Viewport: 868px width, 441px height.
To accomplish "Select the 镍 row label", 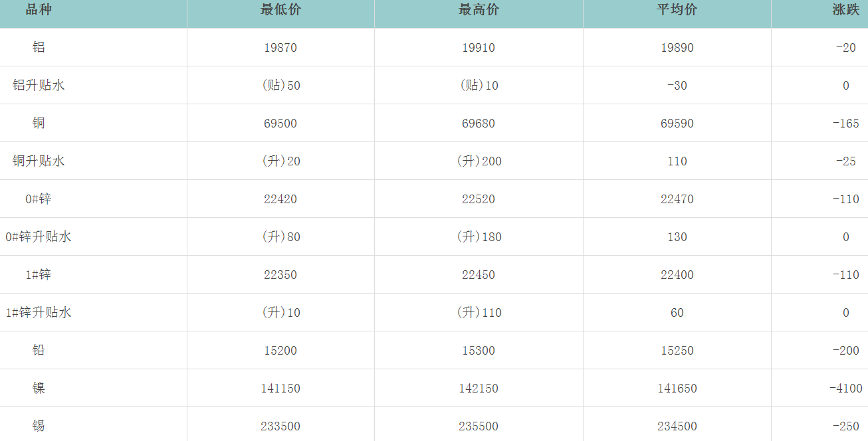I will point(39,389).
